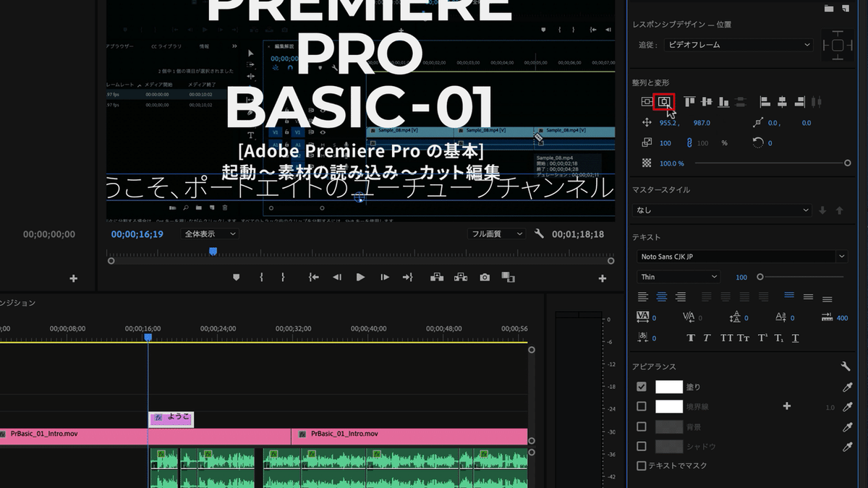Enable the シャドウ shadow checkbox
This screenshot has height=488, width=868.
coord(641,446)
